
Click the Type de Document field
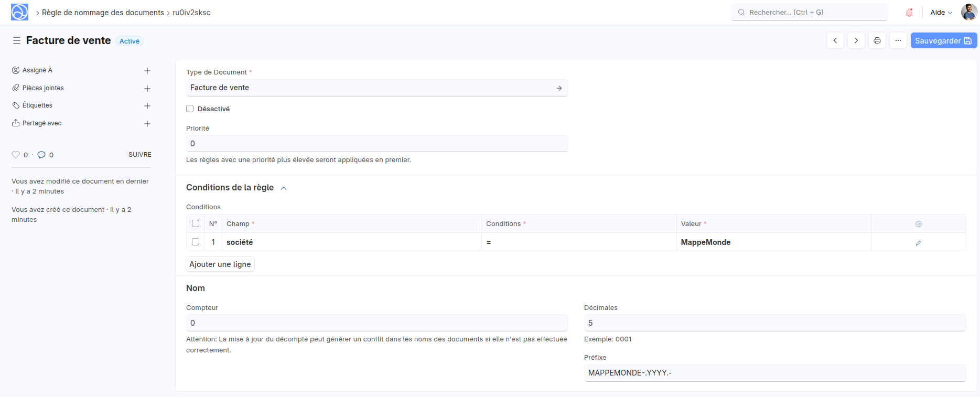point(377,88)
